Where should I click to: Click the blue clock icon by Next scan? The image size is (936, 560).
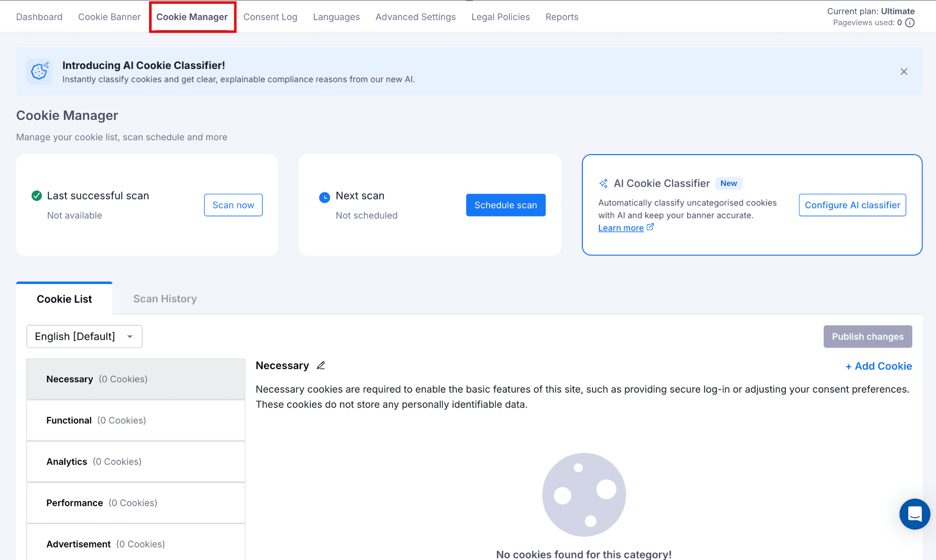coord(324,197)
